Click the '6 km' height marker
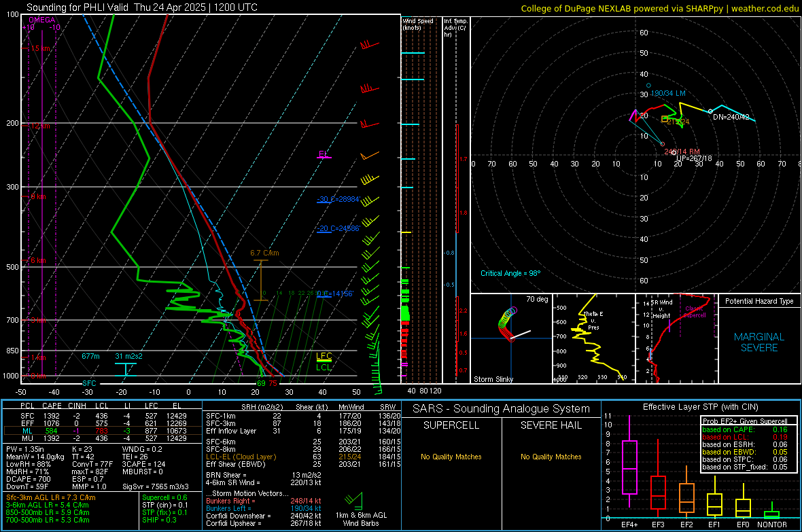This screenshot has height=532, width=802. tap(38, 260)
